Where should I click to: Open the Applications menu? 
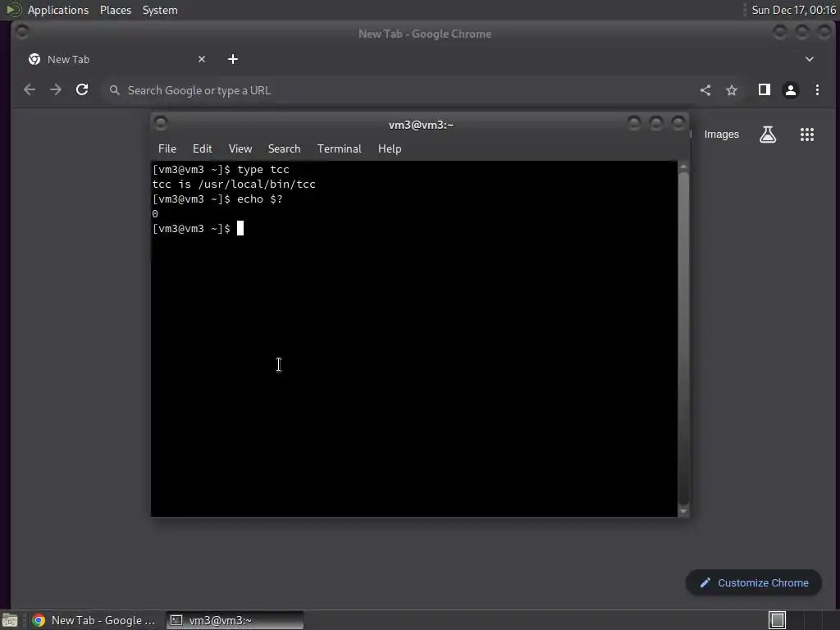pos(58,10)
